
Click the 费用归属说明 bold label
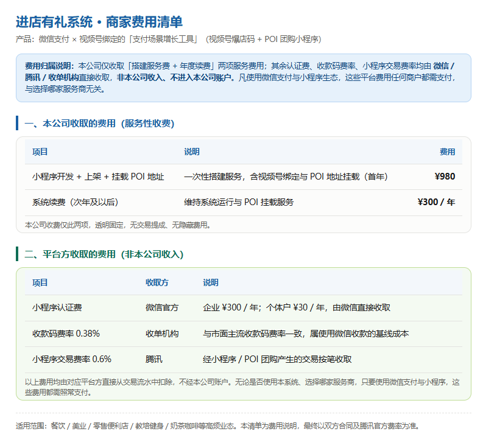(49, 66)
